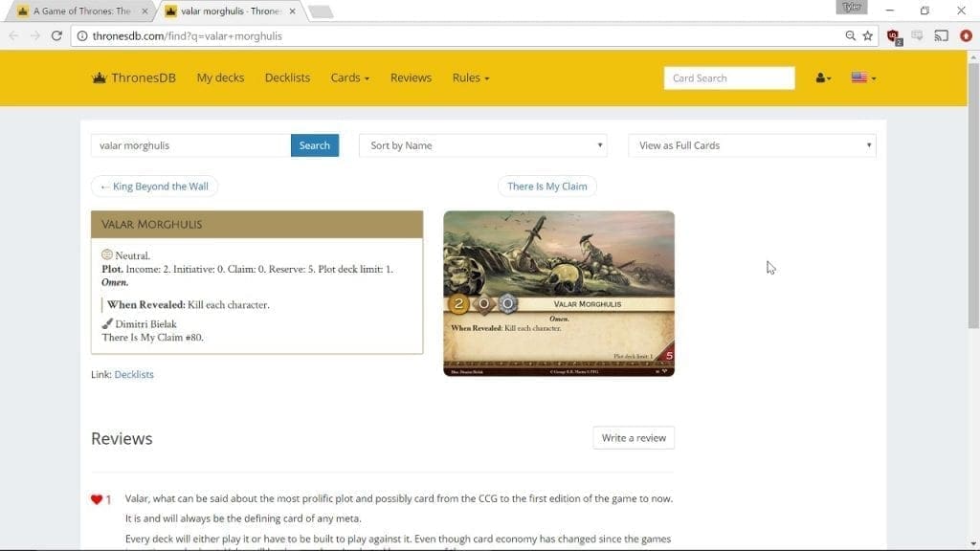Expand the Cards dropdown menu
Viewport: 980px width, 551px height.
click(x=349, y=78)
